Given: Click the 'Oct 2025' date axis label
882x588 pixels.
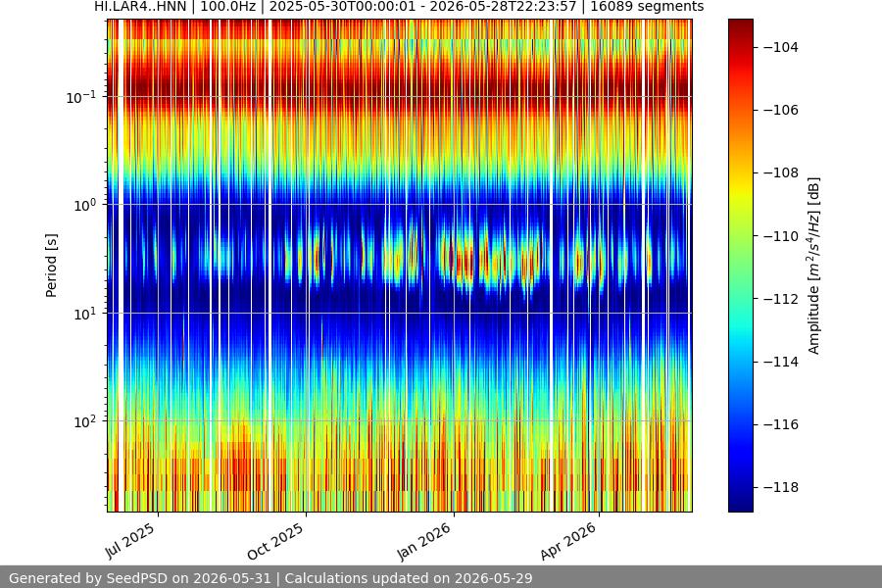Looking at the screenshot, I should tap(275, 541).
